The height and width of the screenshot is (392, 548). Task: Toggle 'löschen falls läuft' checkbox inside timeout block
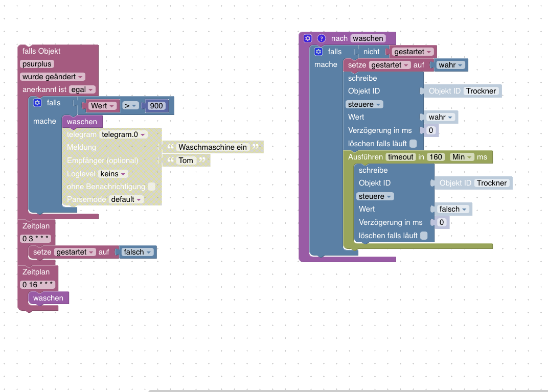click(x=424, y=236)
